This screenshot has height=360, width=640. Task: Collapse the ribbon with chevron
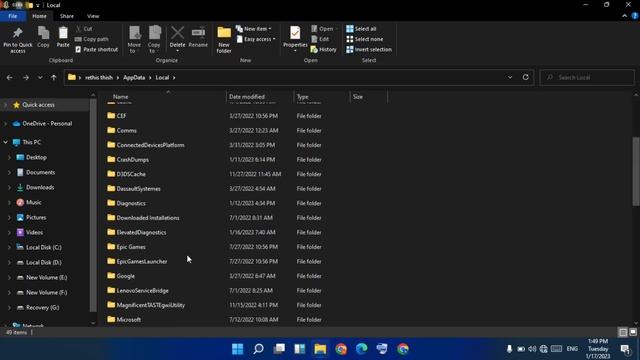tap(624, 16)
